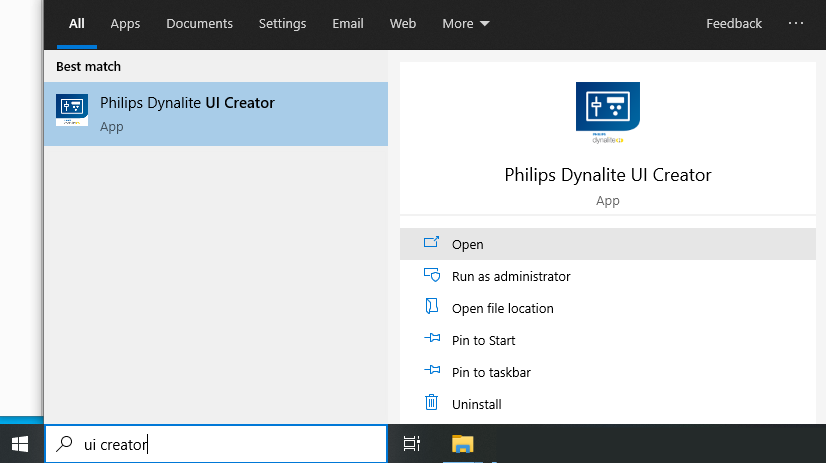The width and height of the screenshot is (826, 463).
Task: Click the 'Best match' heading text
Action: click(x=88, y=66)
